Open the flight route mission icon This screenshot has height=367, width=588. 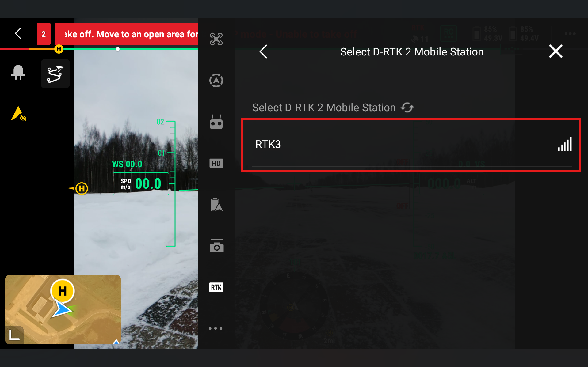(55, 74)
